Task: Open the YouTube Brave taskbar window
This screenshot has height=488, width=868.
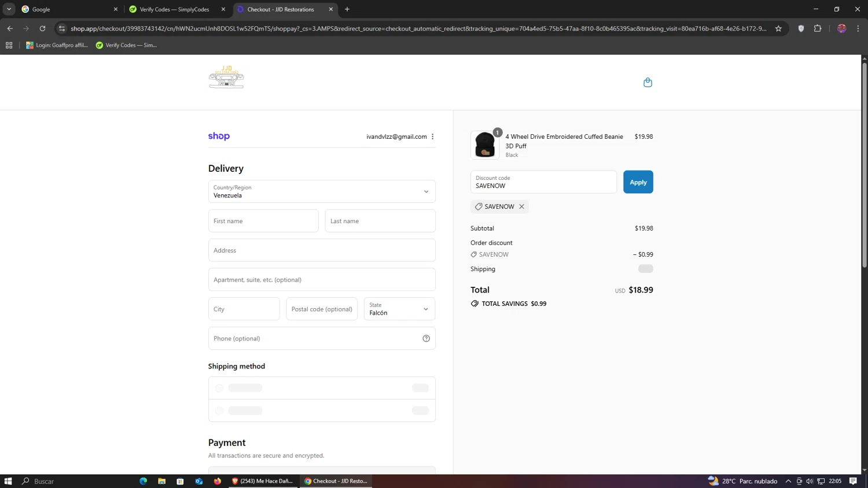Action: [x=263, y=481]
